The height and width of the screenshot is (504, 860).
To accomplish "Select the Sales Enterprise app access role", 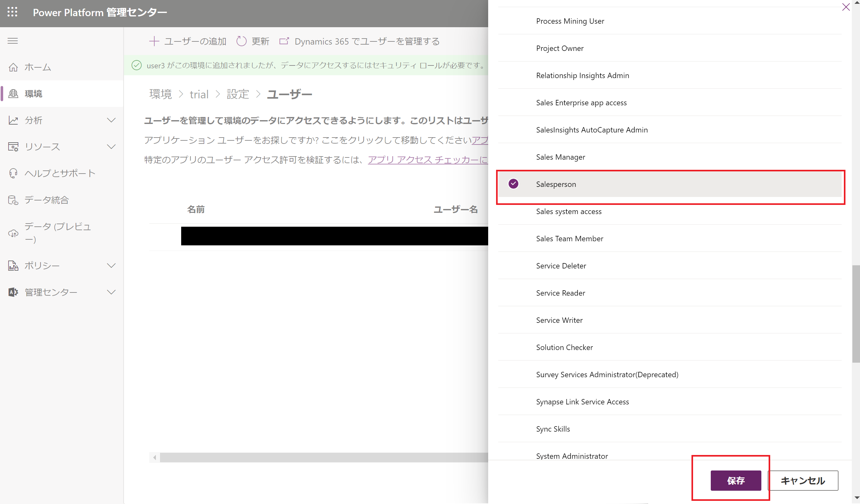I will (x=670, y=103).
